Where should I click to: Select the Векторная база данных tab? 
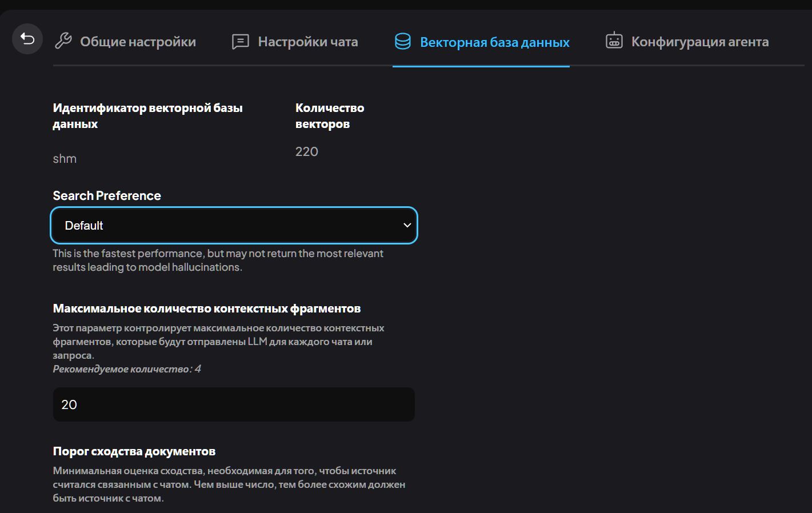494,42
